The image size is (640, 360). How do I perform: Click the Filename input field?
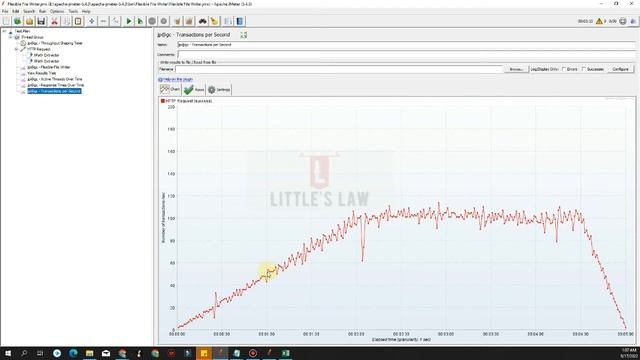[x=339, y=69]
